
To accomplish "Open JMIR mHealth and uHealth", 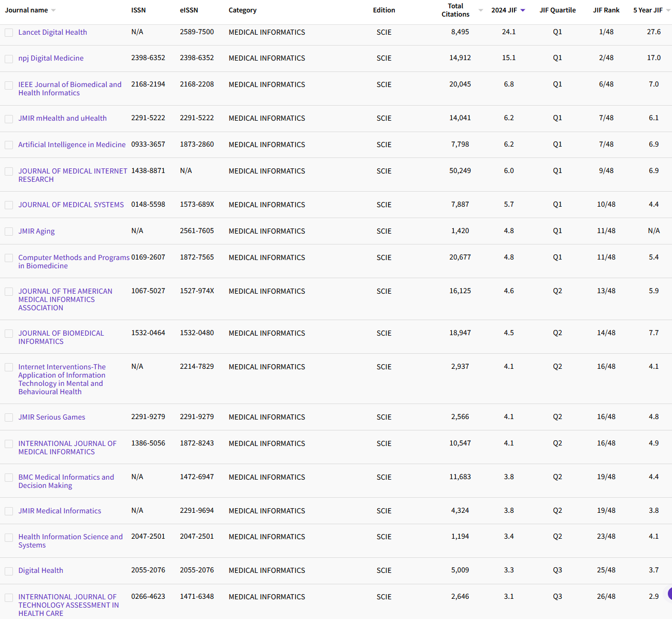I will point(62,118).
